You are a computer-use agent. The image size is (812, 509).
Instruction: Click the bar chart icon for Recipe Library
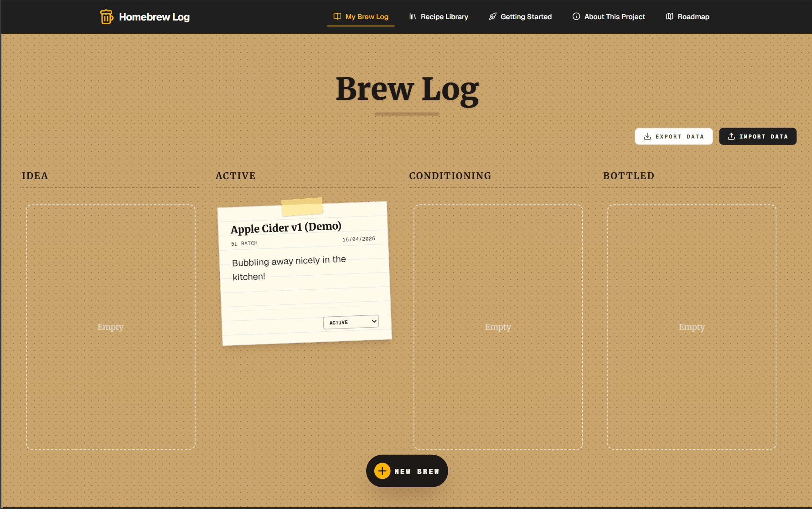(412, 16)
